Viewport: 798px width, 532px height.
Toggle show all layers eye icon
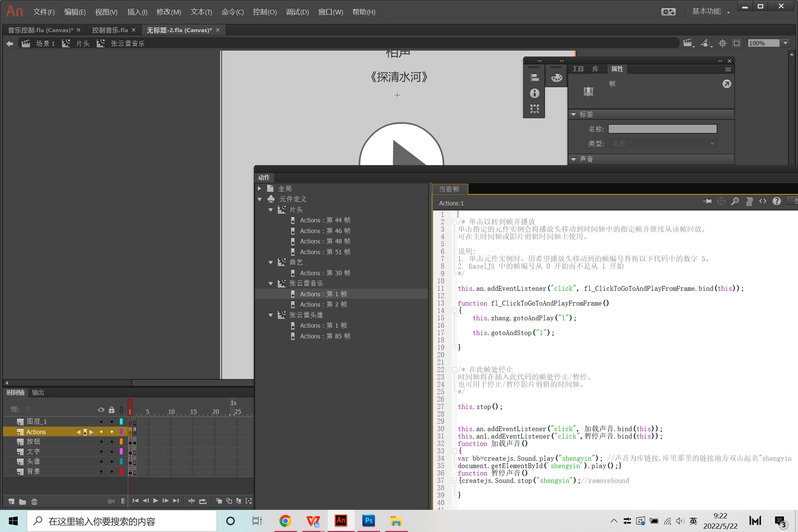tap(101, 410)
